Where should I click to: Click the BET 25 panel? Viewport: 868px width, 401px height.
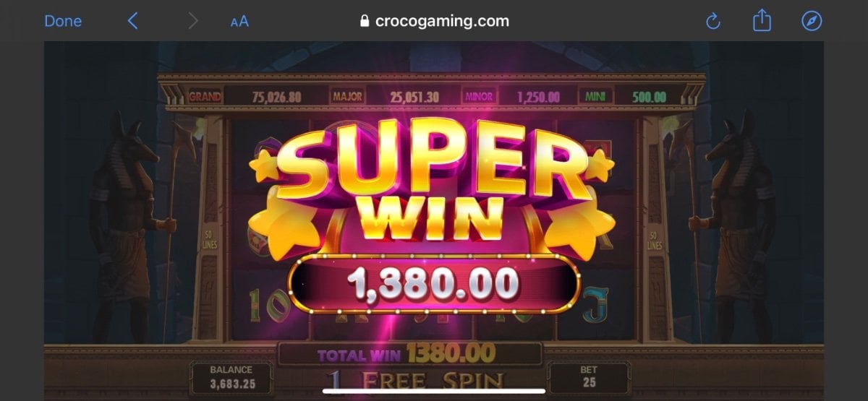[x=589, y=376]
